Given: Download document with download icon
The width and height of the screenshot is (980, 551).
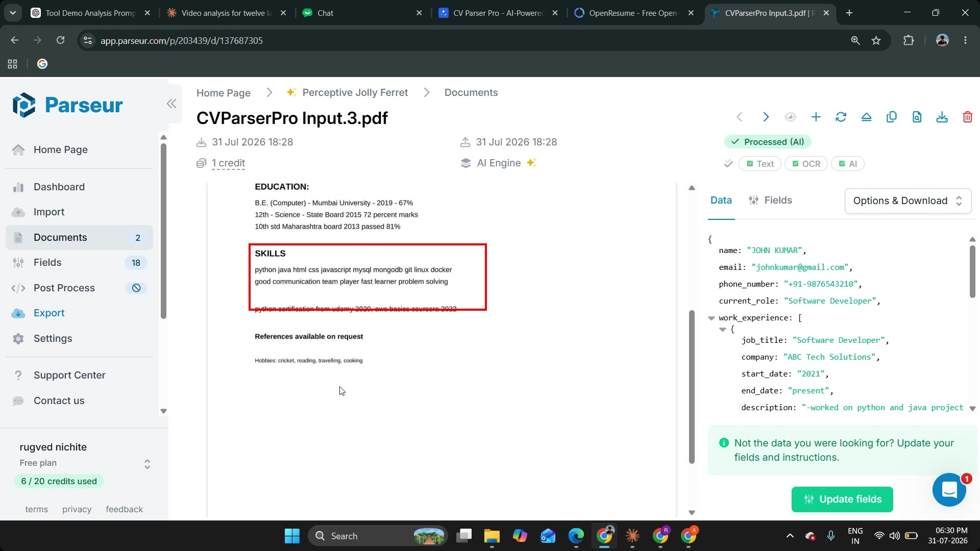Looking at the screenshot, I should point(942,117).
